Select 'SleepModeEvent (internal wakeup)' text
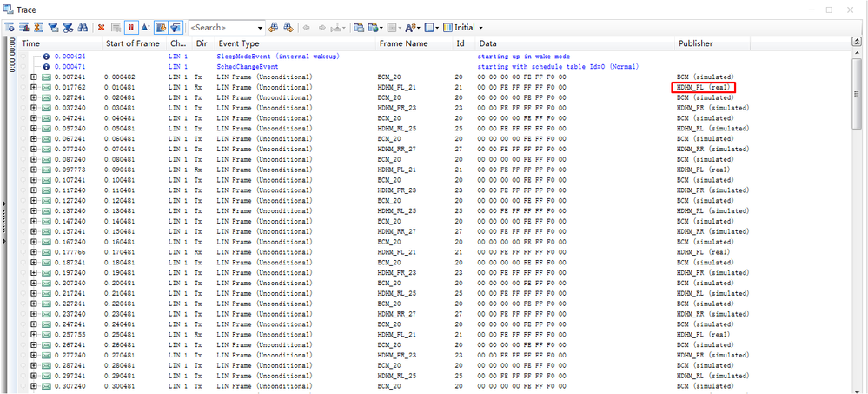 pos(278,57)
